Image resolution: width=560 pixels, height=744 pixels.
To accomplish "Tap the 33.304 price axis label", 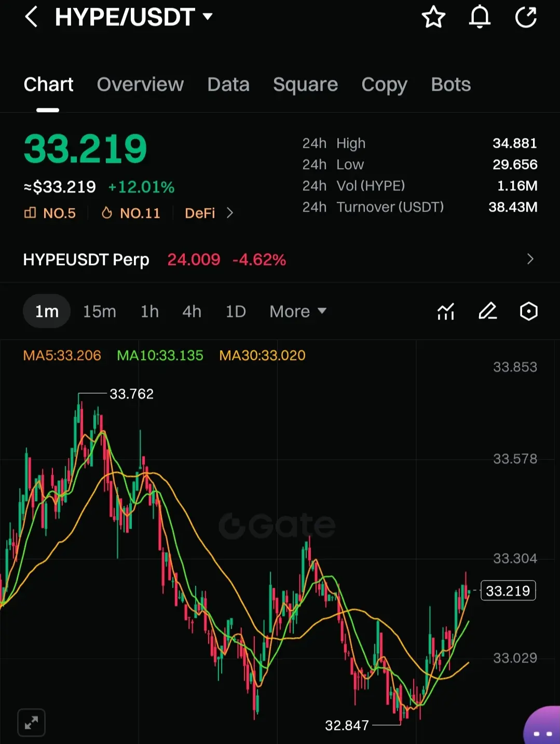I will [x=515, y=558].
